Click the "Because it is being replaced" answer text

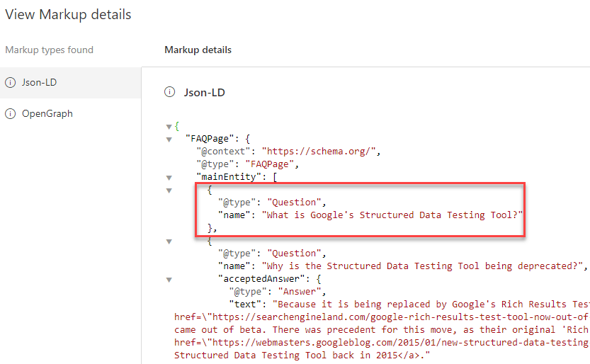point(431,305)
